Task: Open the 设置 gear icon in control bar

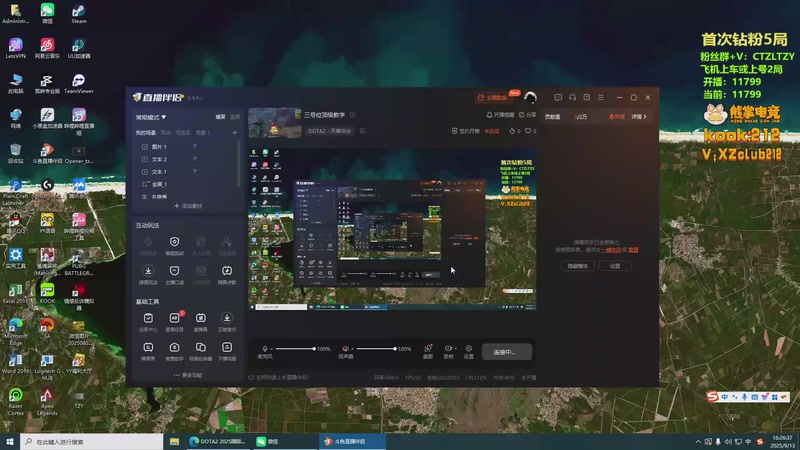Action: [x=468, y=351]
